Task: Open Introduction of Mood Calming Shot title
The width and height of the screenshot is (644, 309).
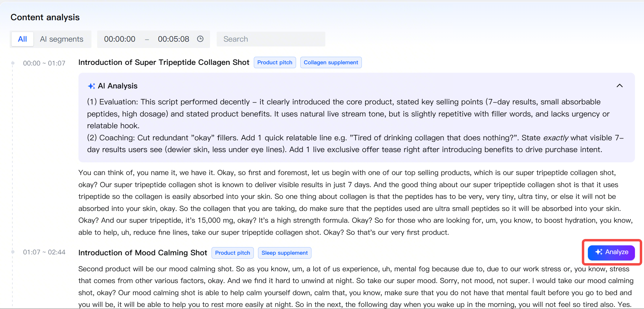Action: (x=143, y=253)
